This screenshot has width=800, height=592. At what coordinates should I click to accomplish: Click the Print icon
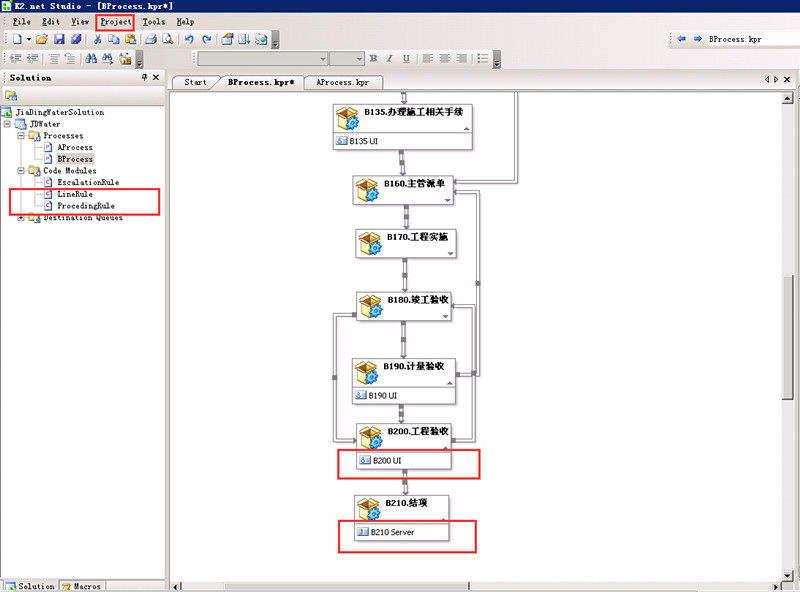pyautogui.click(x=151, y=39)
